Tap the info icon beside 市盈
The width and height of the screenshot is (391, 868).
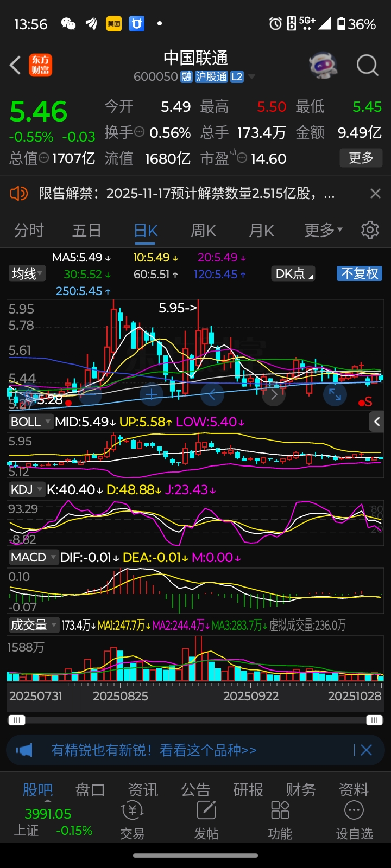(x=242, y=158)
